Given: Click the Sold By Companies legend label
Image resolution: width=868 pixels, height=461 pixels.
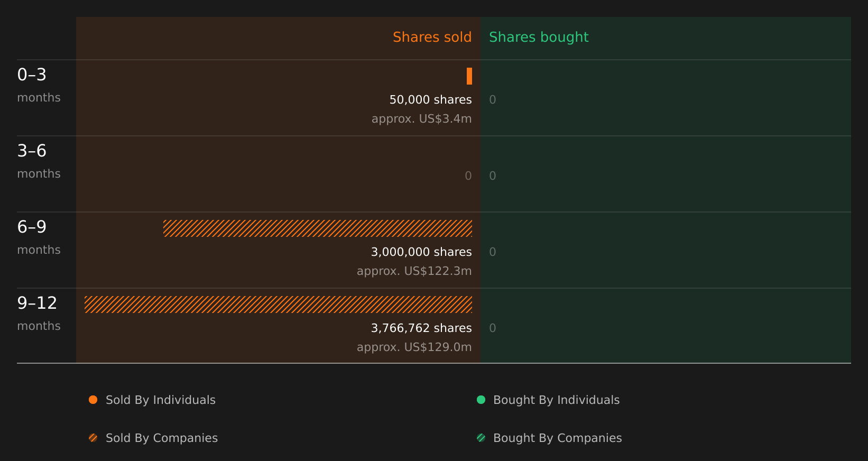Looking at the screenshot, I should click(162, 438).
